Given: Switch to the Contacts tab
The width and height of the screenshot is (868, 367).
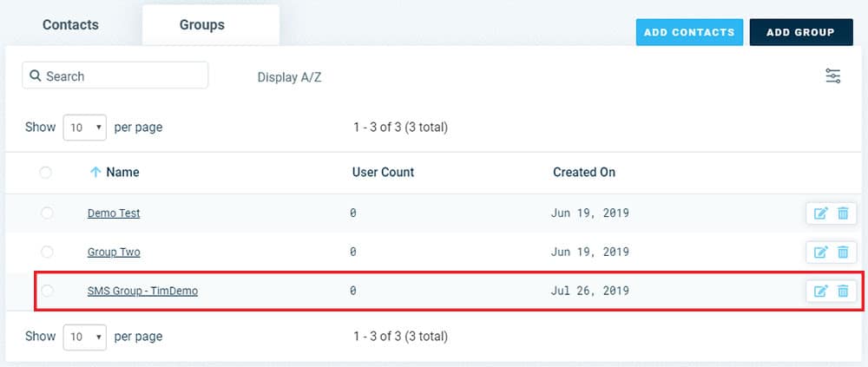Looking at the screenshot, I should (71, 25).
